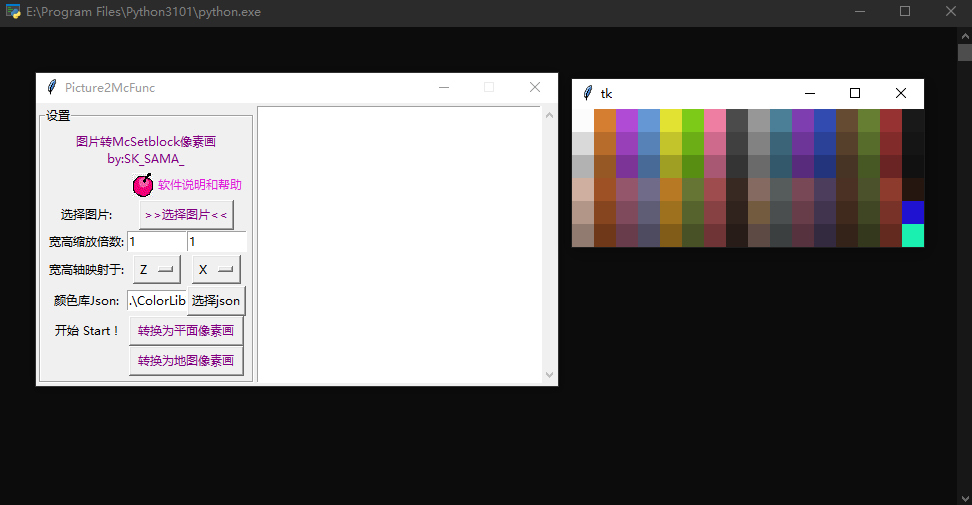The image size is (972, 505).
Task: Click the ColorLib json path field
Action: pyautogui.click(x=157, y=301)
